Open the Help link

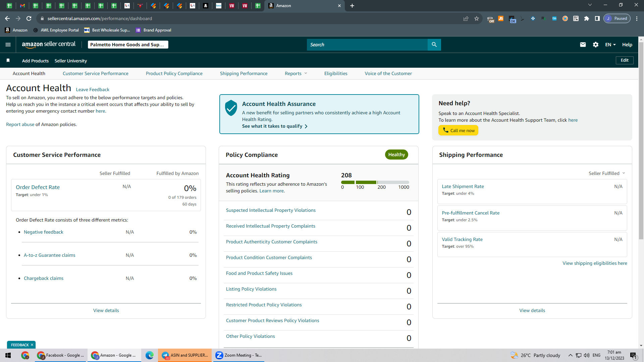[627, 45]
